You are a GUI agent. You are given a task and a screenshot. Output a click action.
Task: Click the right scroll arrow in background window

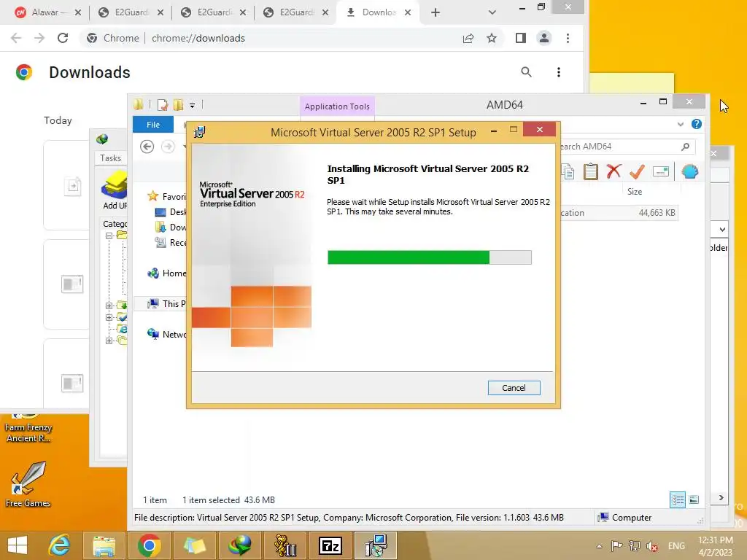click(x=721, y=497)
